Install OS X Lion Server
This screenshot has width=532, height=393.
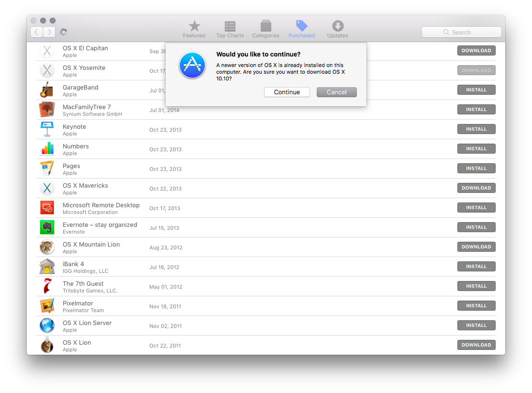tap(477, 326)
